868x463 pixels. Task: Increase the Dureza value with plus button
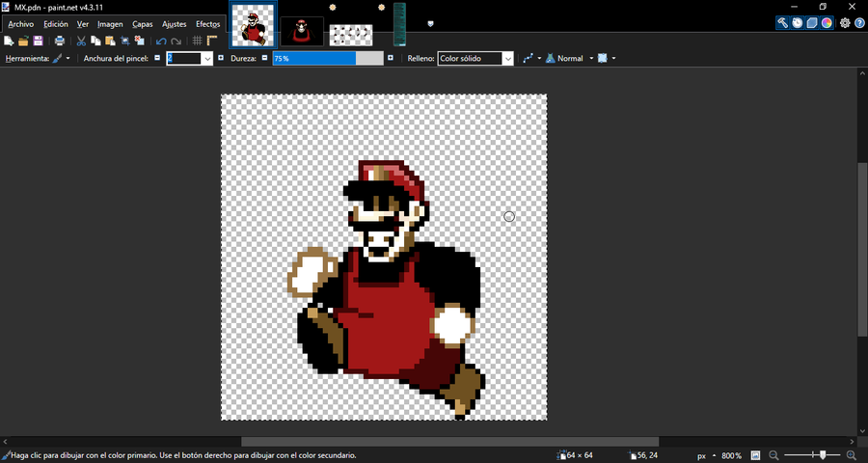[x=391, y=58]
